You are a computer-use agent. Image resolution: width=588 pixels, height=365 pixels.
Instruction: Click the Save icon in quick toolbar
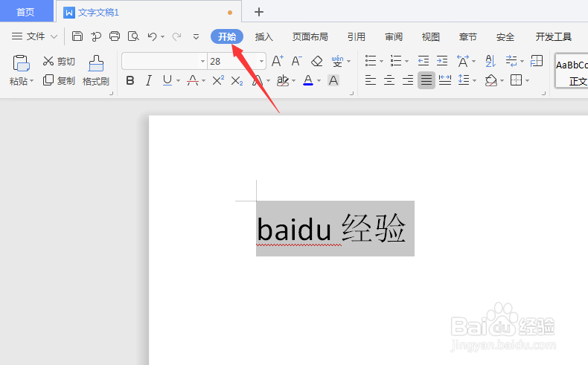click(77, 36)
